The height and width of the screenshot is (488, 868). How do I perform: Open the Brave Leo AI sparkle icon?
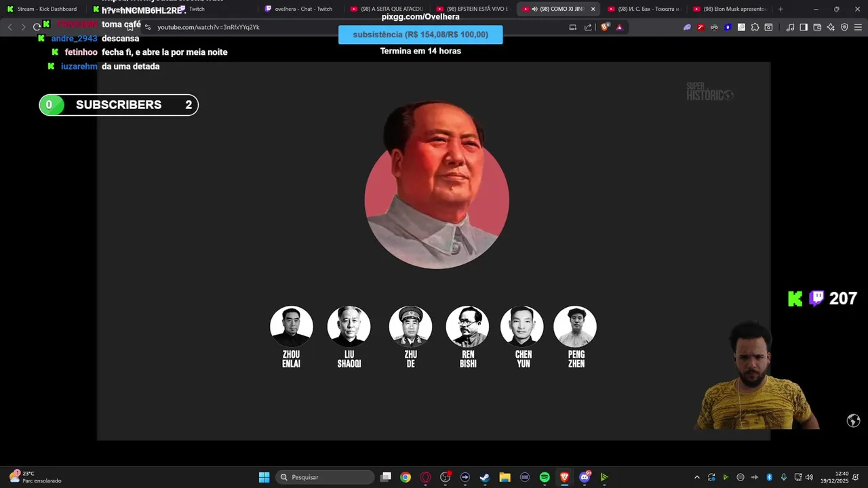pos(831,27)
